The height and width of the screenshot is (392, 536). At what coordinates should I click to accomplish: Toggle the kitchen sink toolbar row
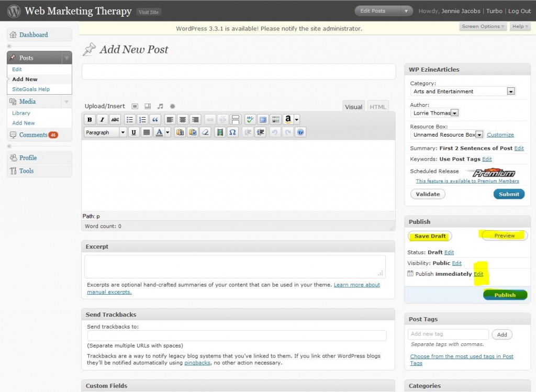tap(275, 120)
